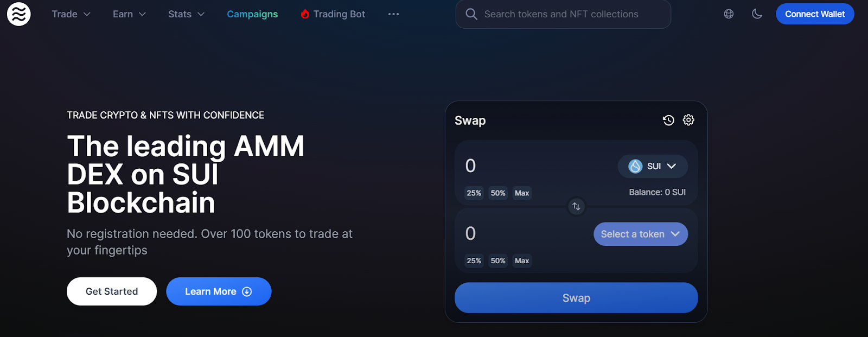Open the language globe icon
The width and height of the screenshot is (868, 337).
tap(729, 14)
